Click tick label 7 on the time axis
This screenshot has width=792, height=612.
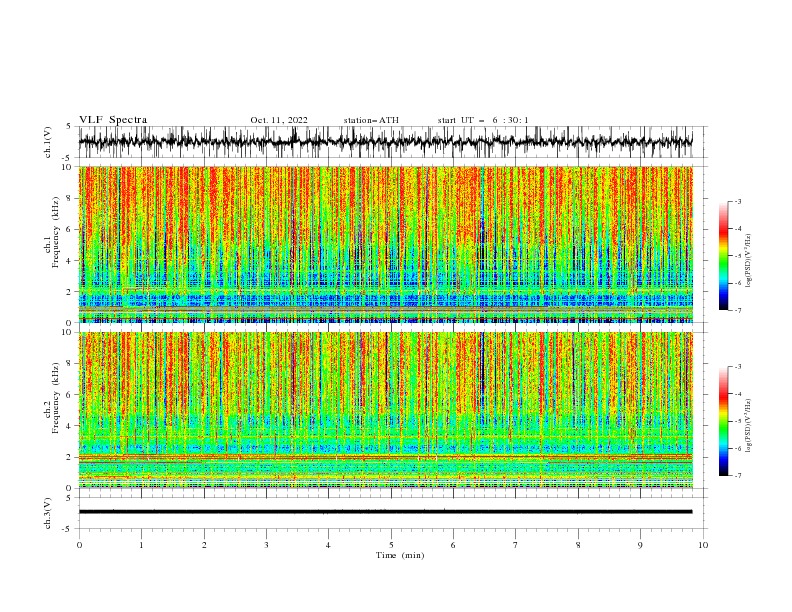[516, 545]
